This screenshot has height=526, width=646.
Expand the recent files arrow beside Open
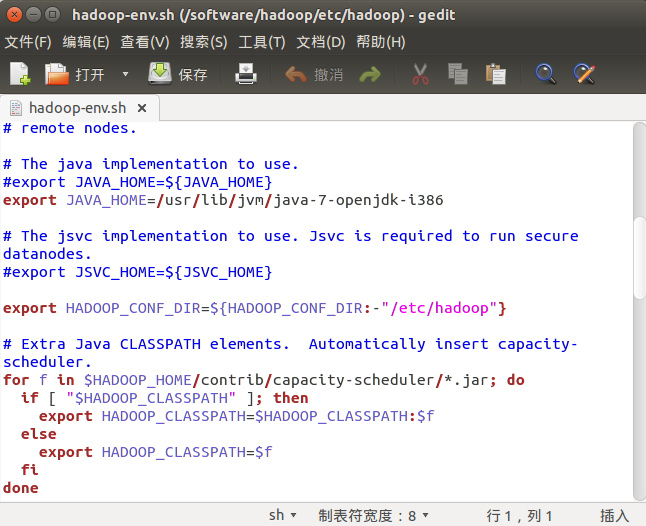coord(125,74)
